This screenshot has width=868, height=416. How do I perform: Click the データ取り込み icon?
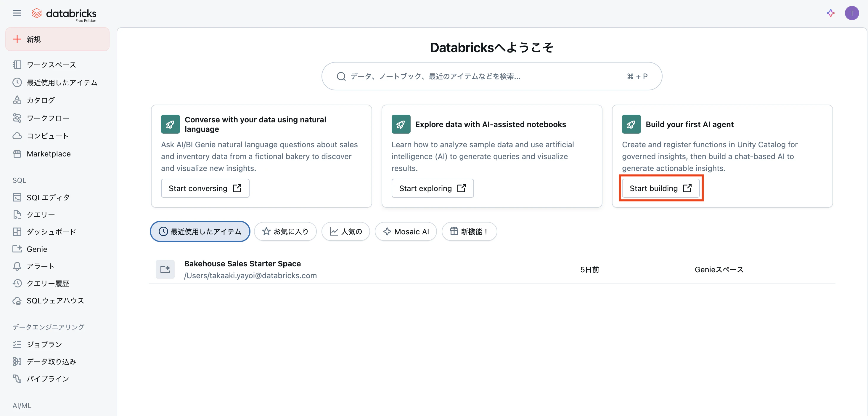17,362
